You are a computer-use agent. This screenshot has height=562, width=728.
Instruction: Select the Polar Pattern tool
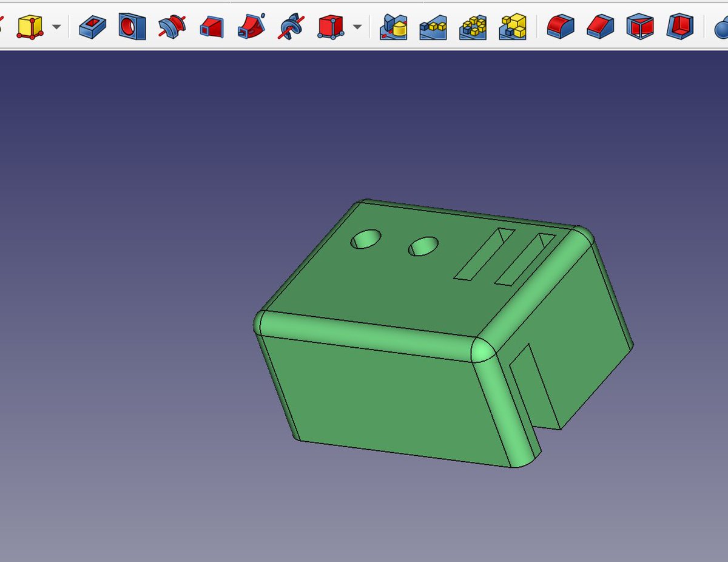tap(472, 27)
